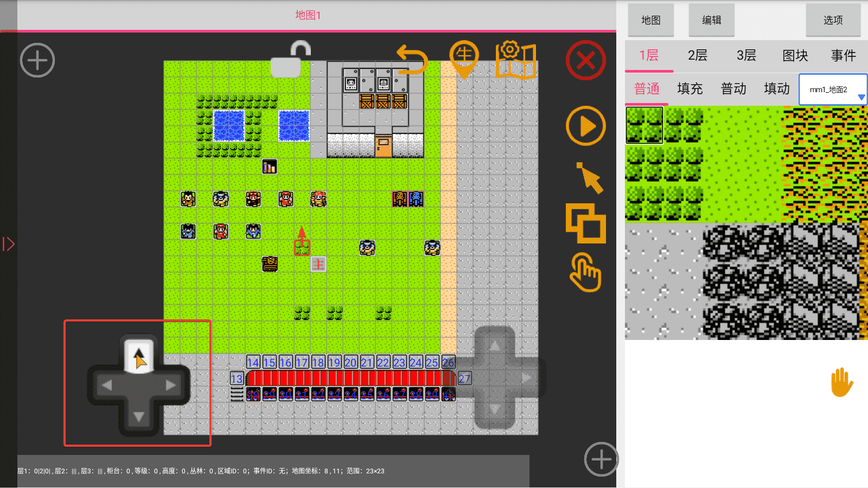Click the bottom-right plus circle button
This screenshot has height=488, width=868.
click(601, 459)
